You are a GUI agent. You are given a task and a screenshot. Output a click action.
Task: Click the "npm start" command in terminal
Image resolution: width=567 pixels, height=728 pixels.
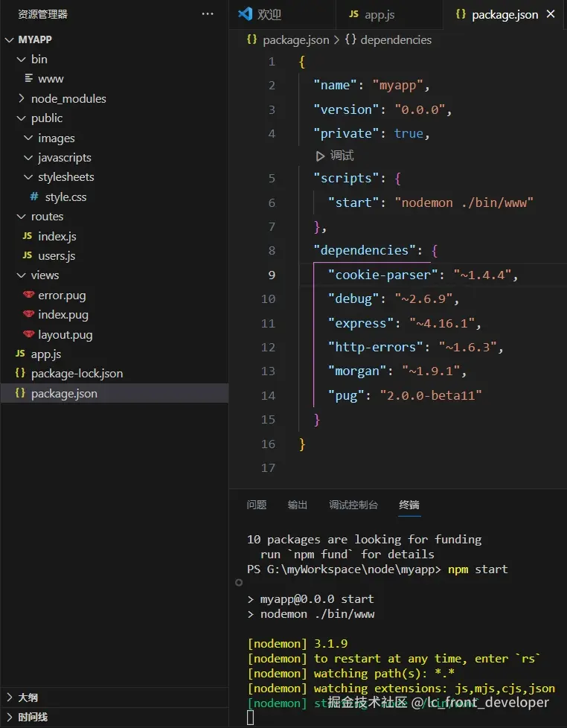pos(478,569)
